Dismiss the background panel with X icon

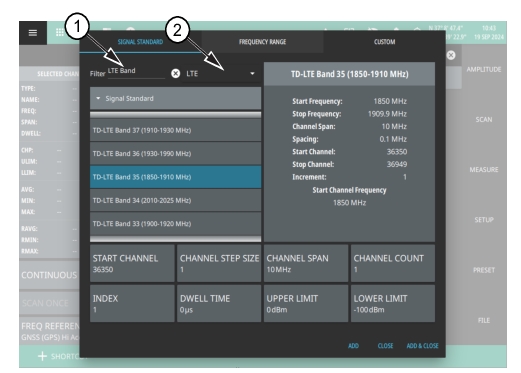tap(451, 55)
